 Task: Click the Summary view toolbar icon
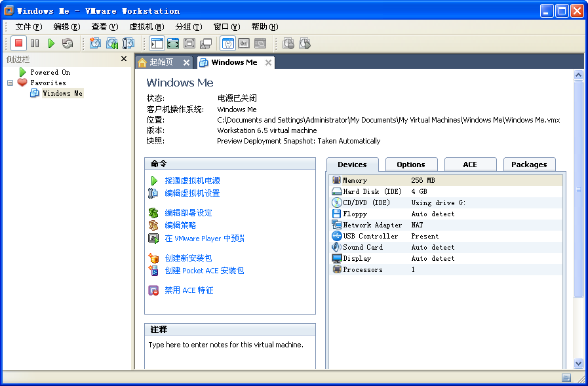tap(227, 43)
